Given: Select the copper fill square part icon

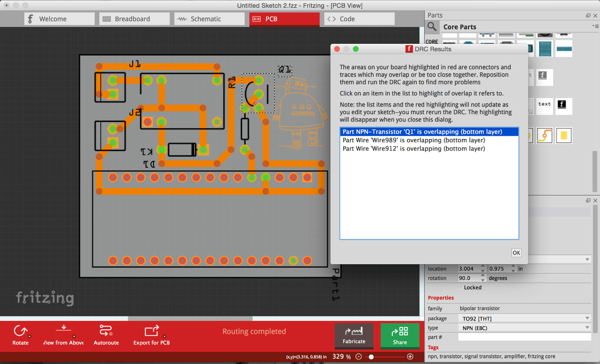Looking at the screenshot, I should [x=564, y=135].
